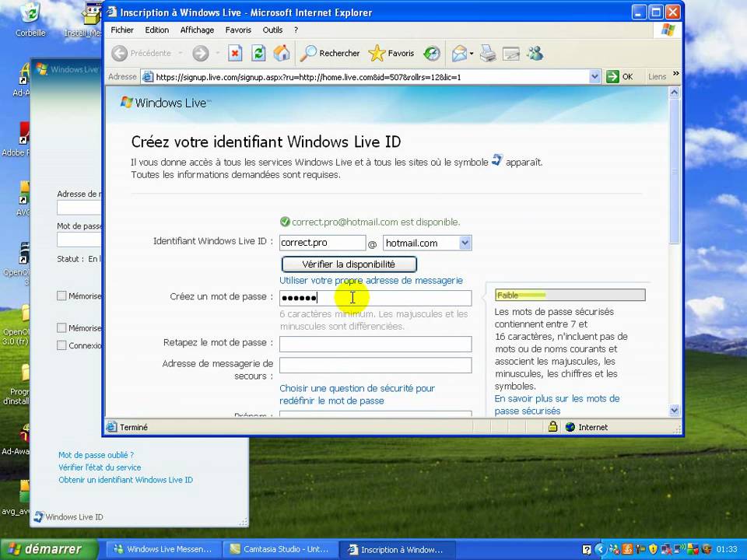This screenshot has height=560, width=747.
Task: Toggle first Mémoriser checkbox in Messenger
Action: coord(61,296)
